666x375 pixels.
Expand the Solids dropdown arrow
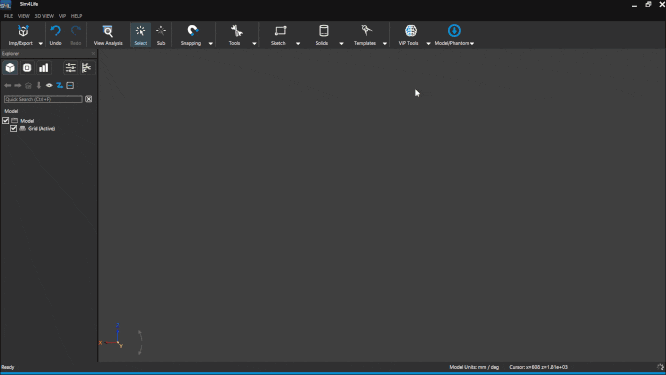[x=341, y=43]
